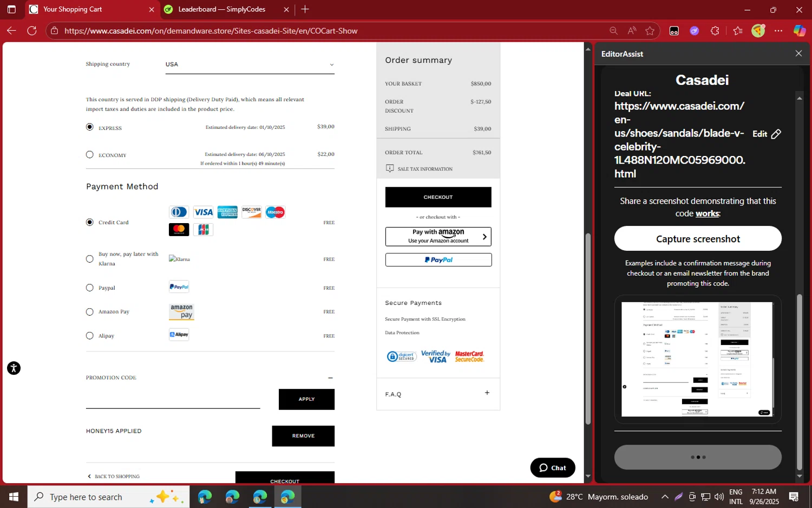Click the JCB card logo

pyautogui.click(x=203, y=230)
